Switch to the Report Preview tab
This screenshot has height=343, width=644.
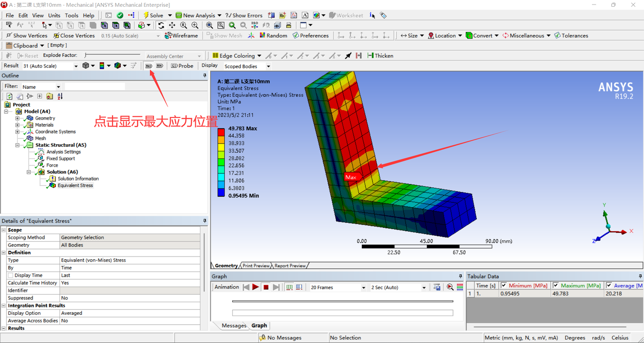point(289,265)
